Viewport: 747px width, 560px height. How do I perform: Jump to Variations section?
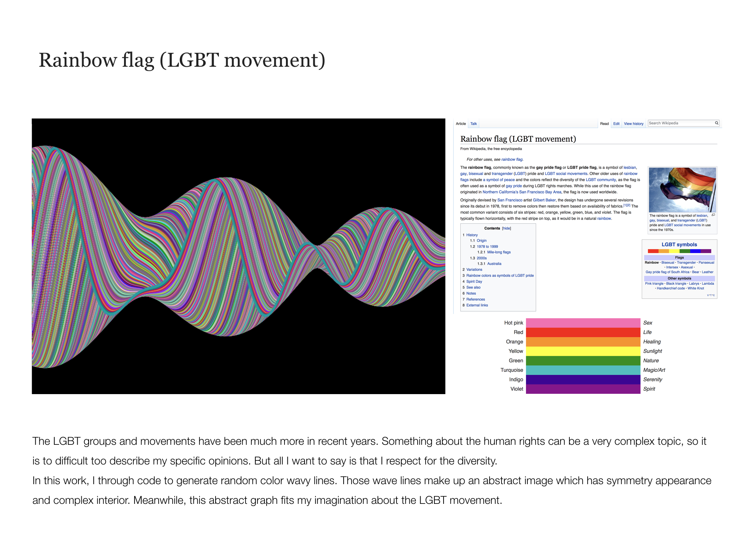pos(474,269)
